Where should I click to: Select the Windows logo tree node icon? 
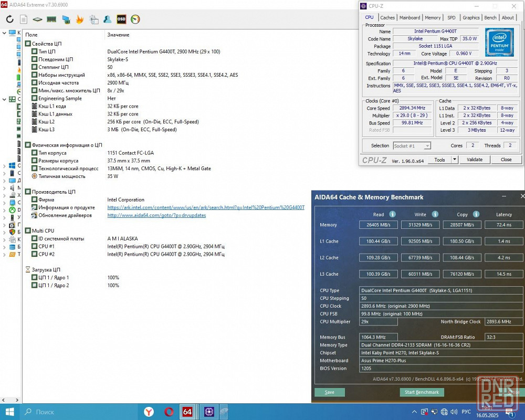click(x=12, y=165)
